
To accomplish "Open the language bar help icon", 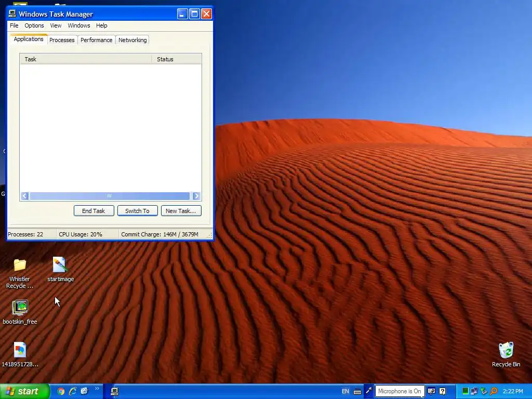I will coord(443,391).
